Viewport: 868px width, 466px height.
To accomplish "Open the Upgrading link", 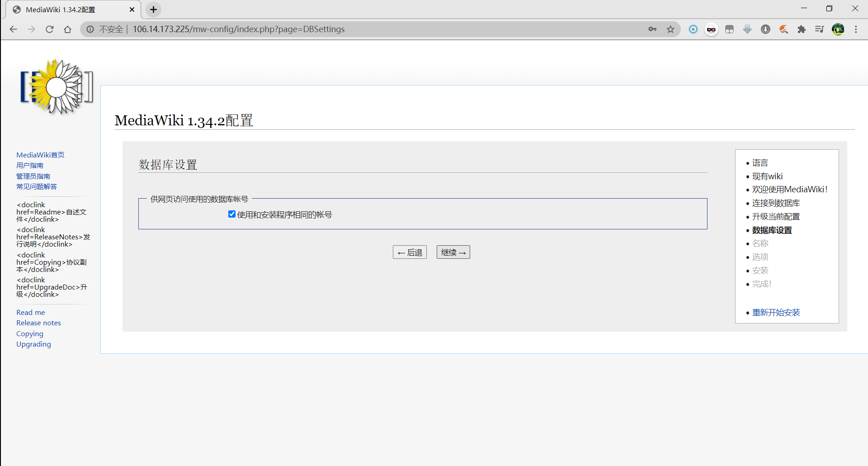I will pos(33,344).
